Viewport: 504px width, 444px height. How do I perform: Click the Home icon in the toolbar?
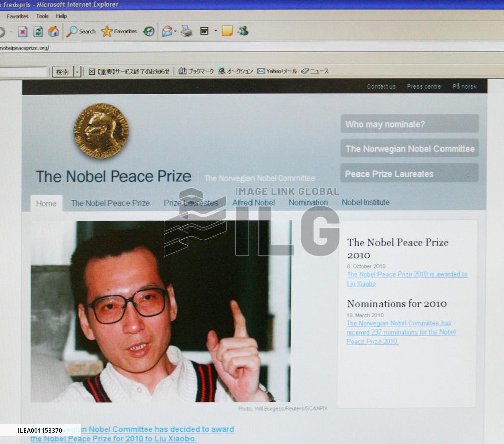tap(53, 31)
